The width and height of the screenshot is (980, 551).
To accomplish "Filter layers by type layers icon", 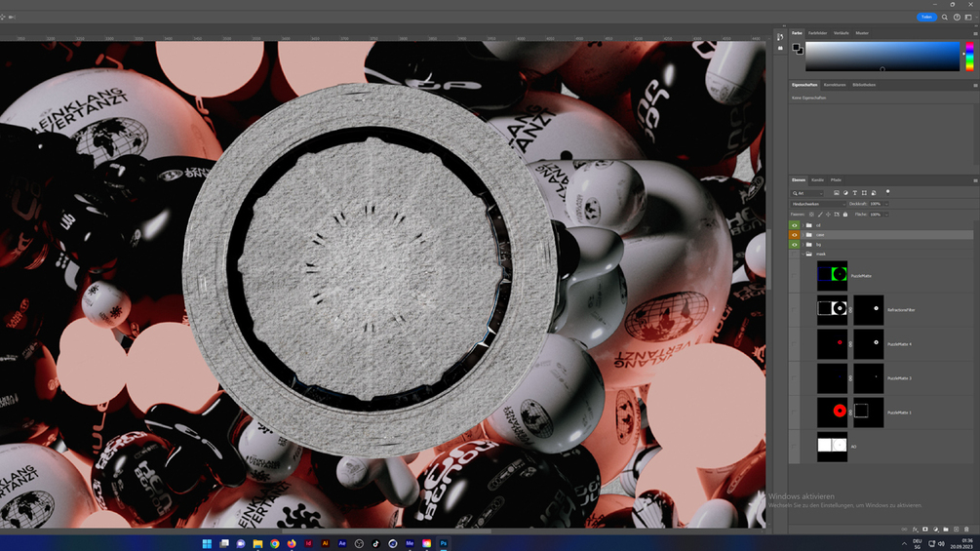I will point(855,193).
